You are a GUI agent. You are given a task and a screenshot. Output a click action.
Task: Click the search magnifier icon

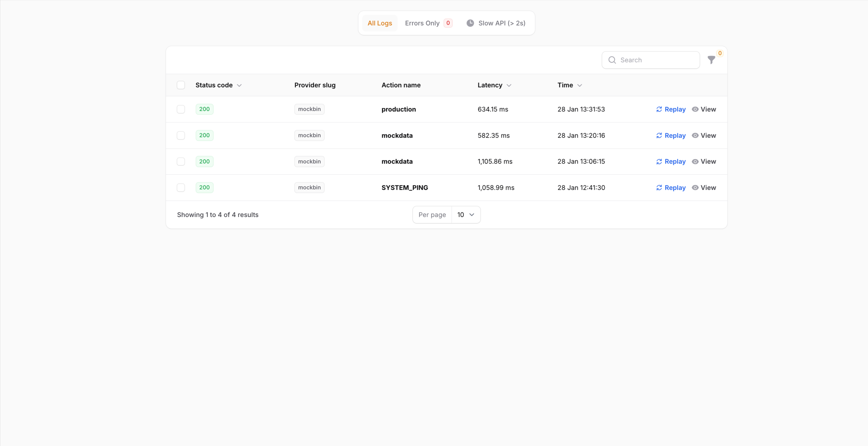tap(612, 60)
